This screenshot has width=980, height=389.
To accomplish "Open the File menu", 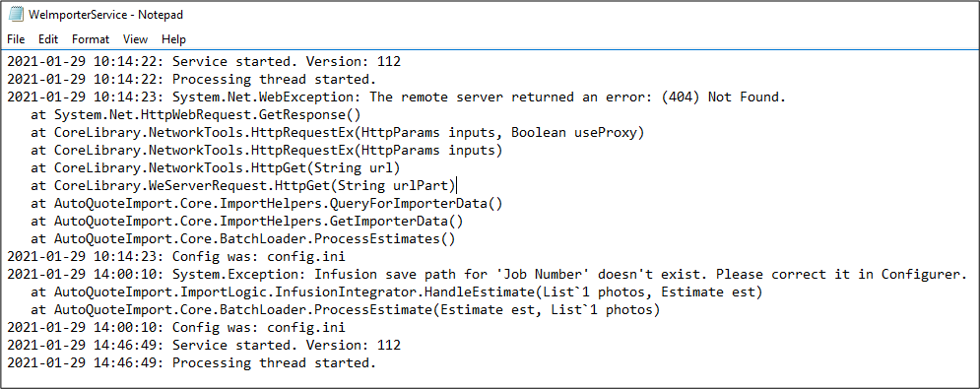I will click(x=16, y=39).
